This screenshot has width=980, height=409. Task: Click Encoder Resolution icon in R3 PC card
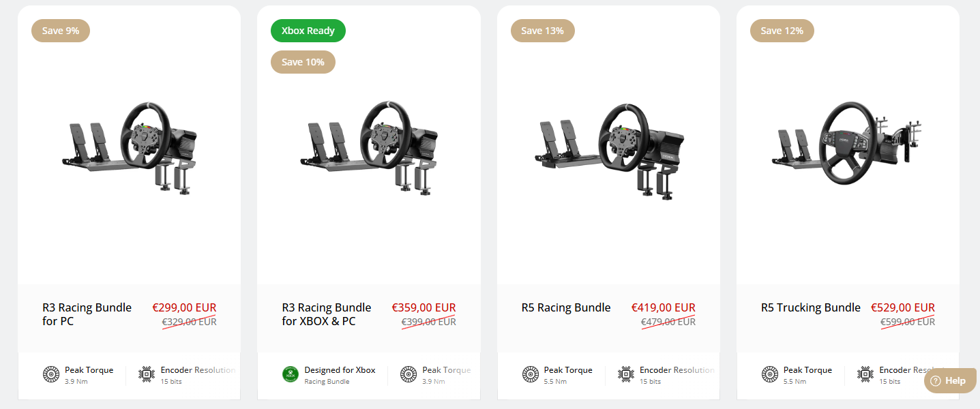click(x=146, y=374)
